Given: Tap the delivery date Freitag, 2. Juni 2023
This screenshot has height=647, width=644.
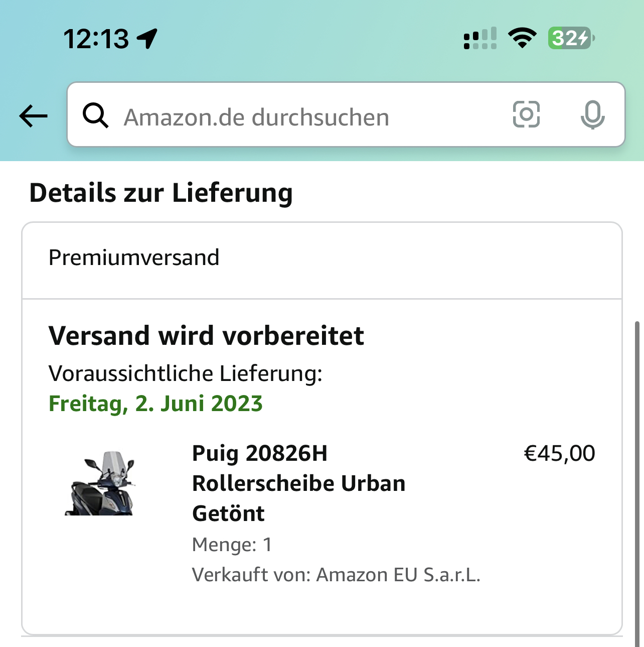Looking at the screenshot, I should (155, 404).
